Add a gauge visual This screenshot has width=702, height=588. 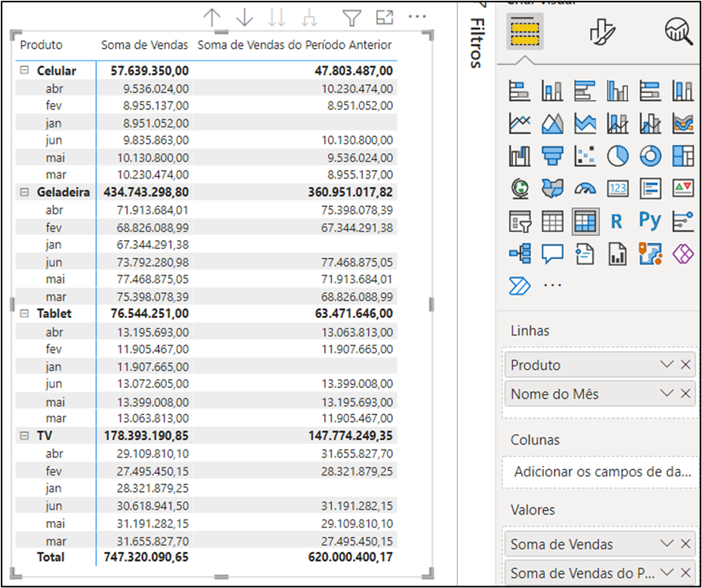(x=585, y=189)
